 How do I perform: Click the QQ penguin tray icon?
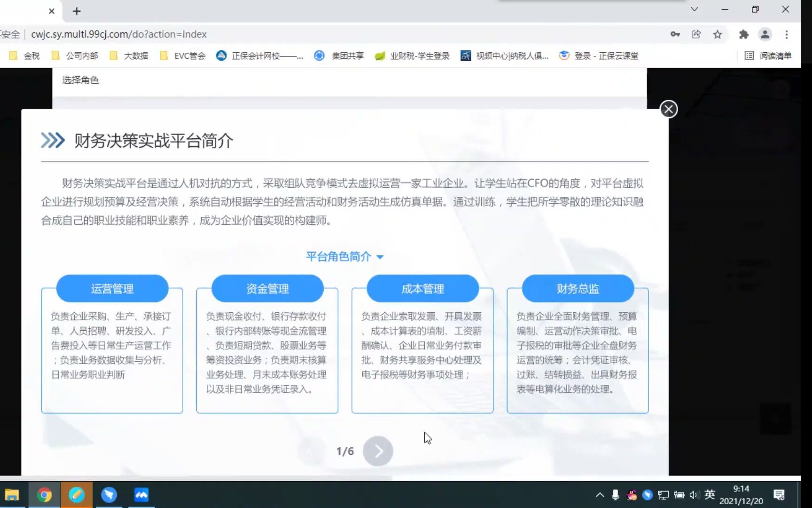(632, 495)
